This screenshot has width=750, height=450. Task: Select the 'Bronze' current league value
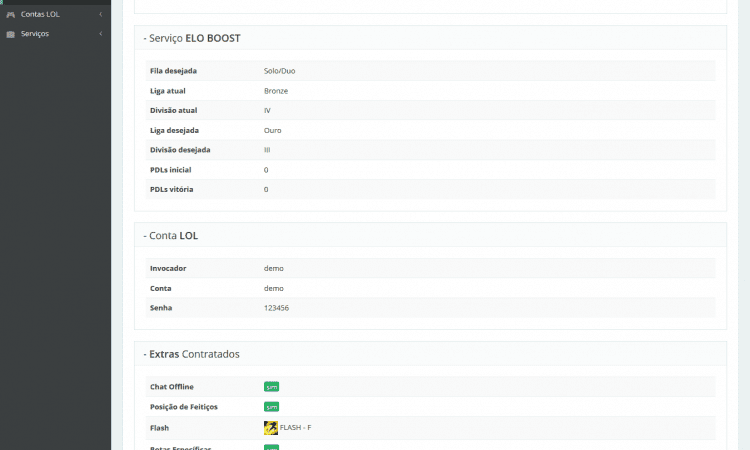coord(276,91)
